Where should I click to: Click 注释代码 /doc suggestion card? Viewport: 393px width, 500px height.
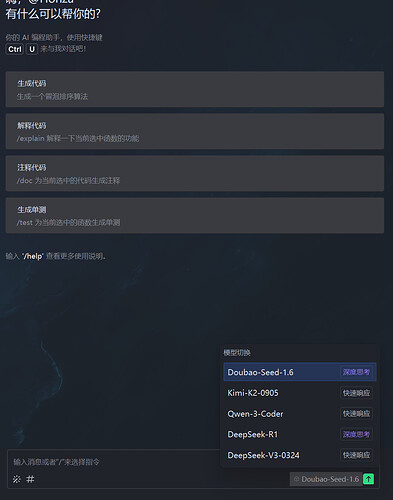(x=195, y=173)
